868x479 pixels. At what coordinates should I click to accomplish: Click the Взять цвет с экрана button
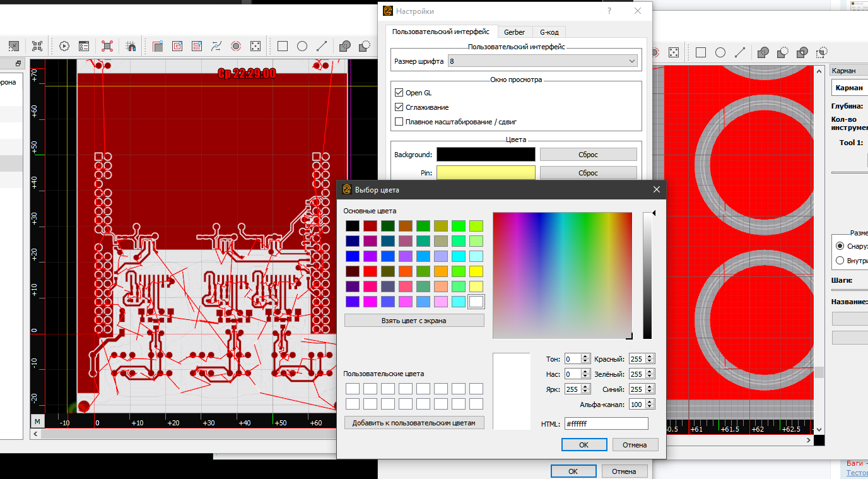click(414, 321)
